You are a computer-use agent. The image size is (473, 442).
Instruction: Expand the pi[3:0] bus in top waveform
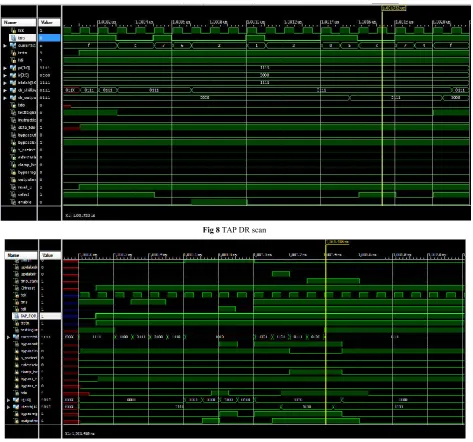point(5,68)
